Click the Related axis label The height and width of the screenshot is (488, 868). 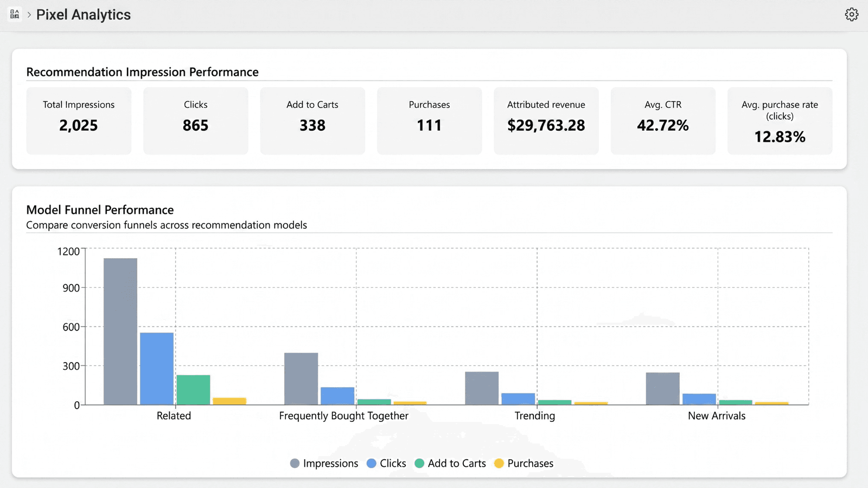click(174, 416)
